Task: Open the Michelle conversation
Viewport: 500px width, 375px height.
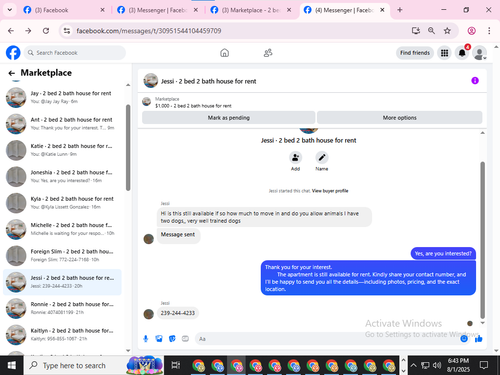Action: pyautogui.click(x=63, y=229)
